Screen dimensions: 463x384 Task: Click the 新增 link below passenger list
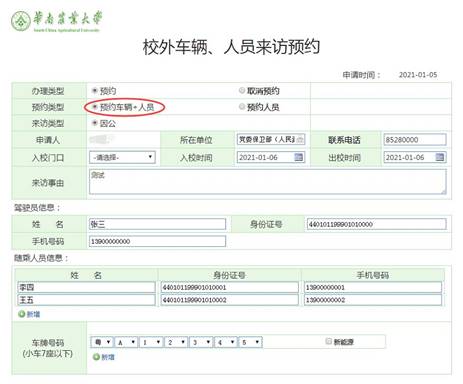pos(33,314)
